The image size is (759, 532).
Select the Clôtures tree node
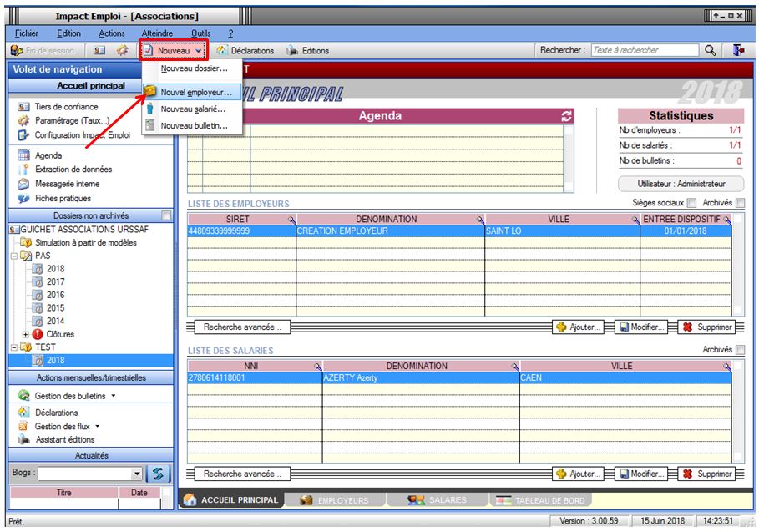[60, 334]
